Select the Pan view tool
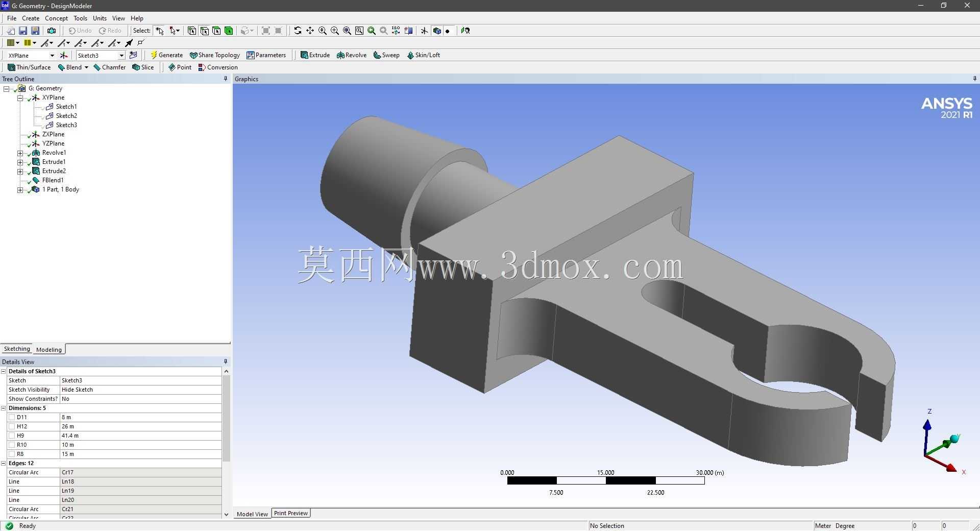 (x=310, y=31)
